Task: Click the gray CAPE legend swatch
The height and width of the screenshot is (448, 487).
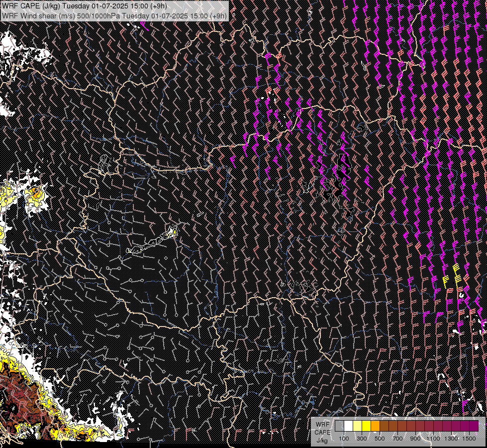Action: pos(339,426)
